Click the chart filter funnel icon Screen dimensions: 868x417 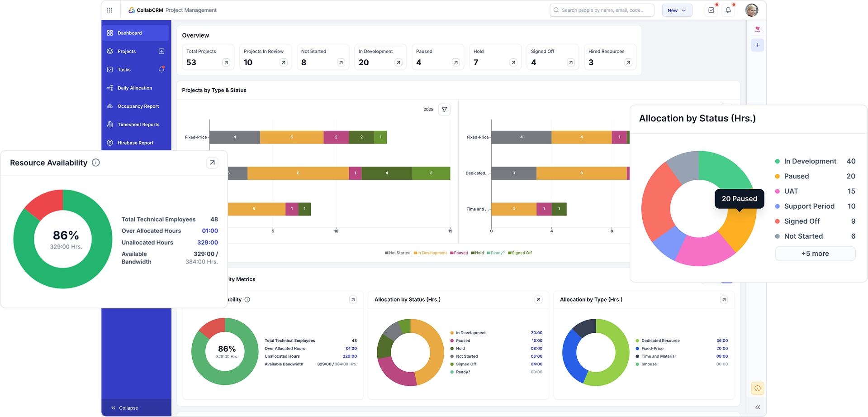[x=444, y=110]
